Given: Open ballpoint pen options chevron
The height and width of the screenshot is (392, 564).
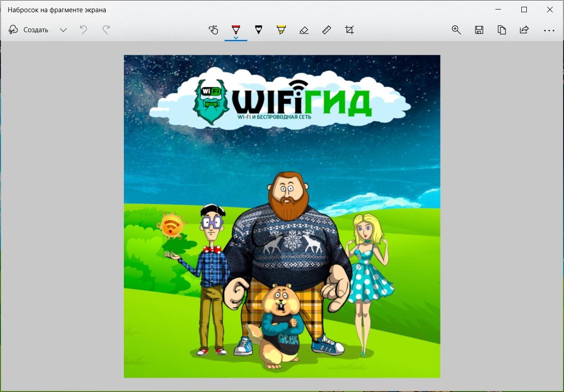Looking at the screenshot, I should [236, 38].
